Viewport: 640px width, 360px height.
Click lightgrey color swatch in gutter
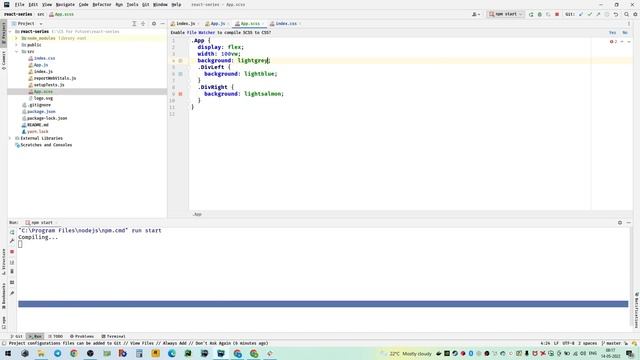point(180,60)
